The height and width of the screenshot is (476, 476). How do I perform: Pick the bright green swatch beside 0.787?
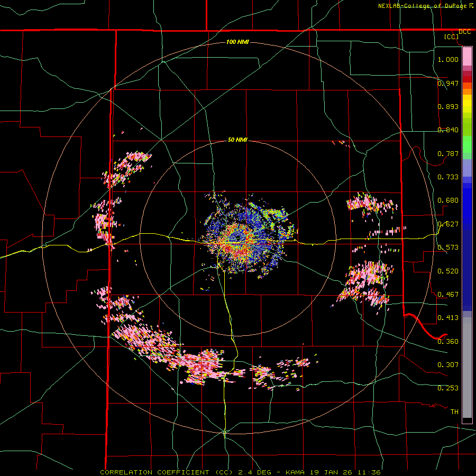(x=467, y=148)
